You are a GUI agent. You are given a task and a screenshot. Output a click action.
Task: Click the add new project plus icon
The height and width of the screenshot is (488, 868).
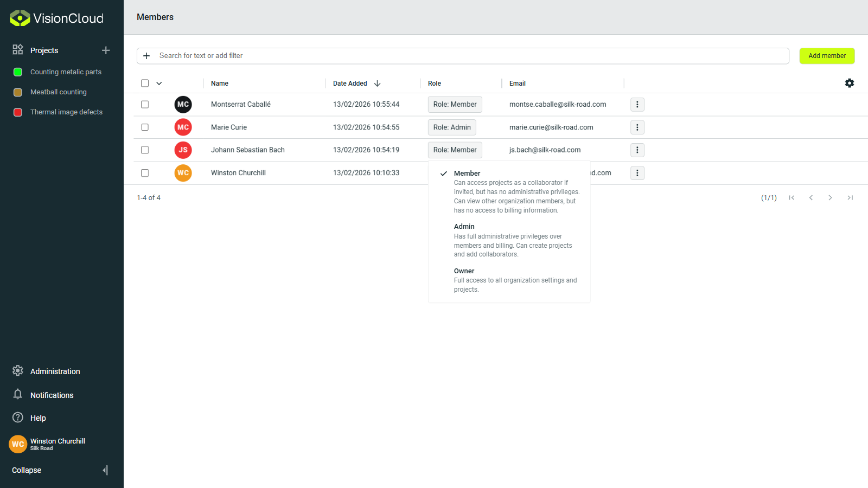click(106, 50)
